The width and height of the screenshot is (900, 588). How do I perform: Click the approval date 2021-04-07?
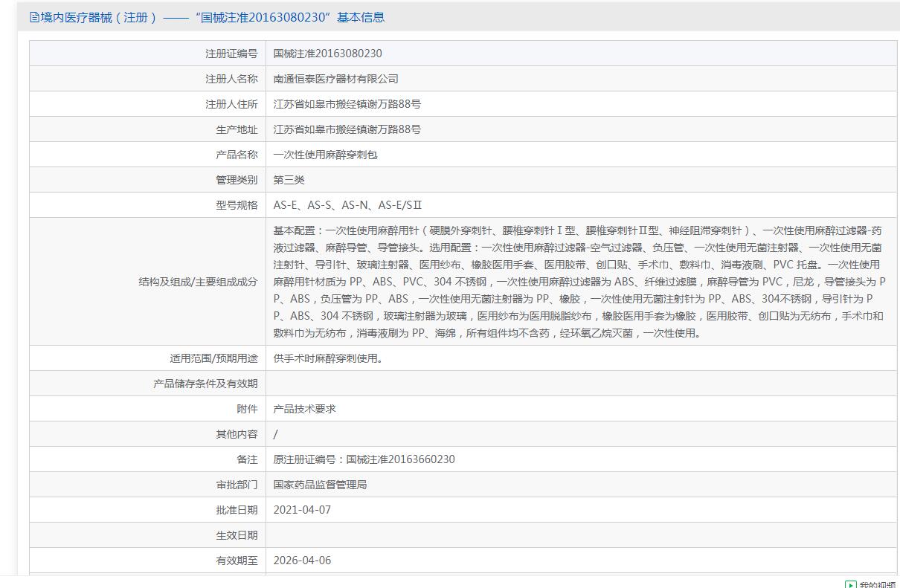click(x=302, y=510)
